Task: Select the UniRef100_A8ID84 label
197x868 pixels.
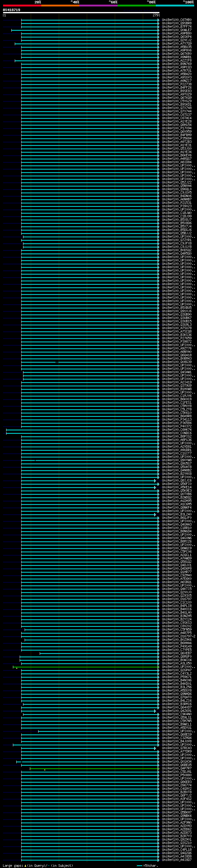Action: [176, 162]
